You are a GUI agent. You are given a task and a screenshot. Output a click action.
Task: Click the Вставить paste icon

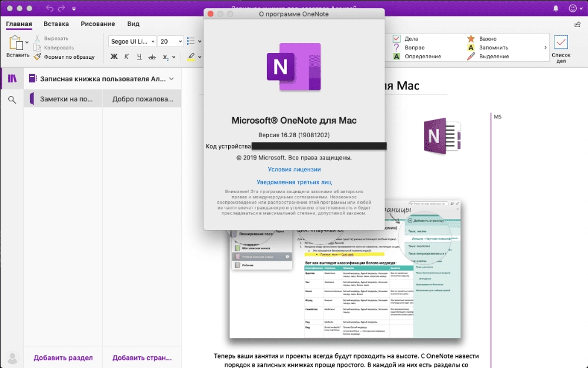point(16,43)
